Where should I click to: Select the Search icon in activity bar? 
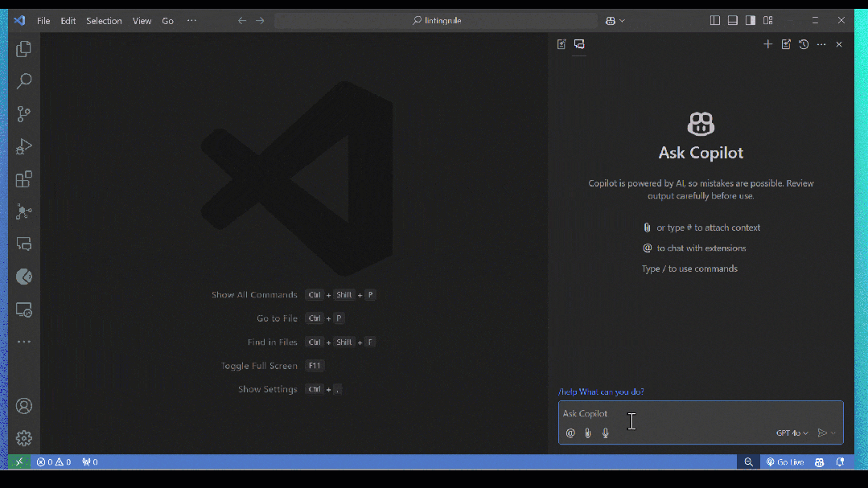click(x=23, y=80)
